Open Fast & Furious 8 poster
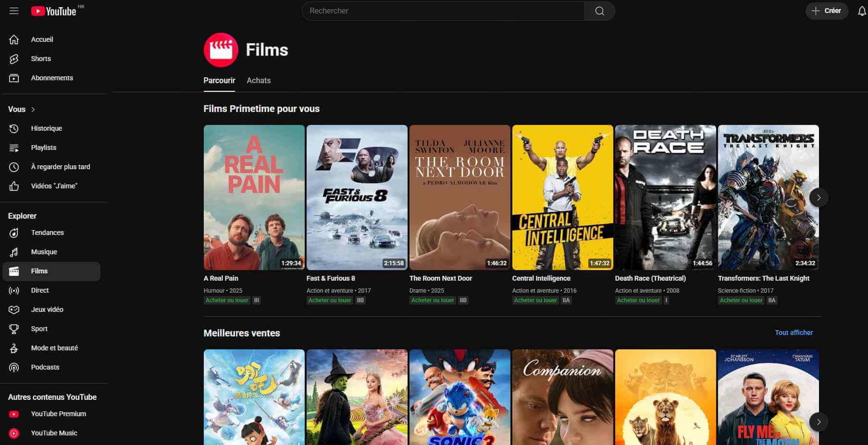The height and width of the screenshot is (445, 868). [x=357, y=198]
